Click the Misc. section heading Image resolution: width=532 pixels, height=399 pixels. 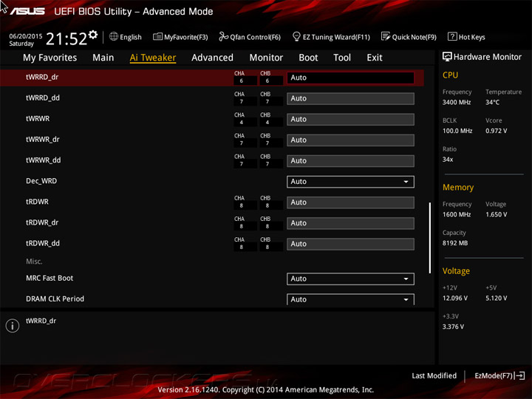34,262
